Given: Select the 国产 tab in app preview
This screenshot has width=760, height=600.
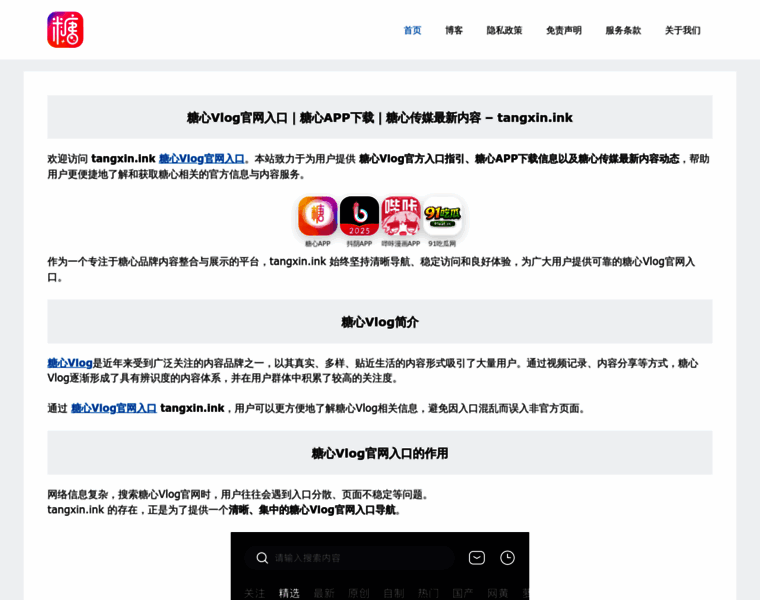Looking at the screenshot, I should point(463,593).
